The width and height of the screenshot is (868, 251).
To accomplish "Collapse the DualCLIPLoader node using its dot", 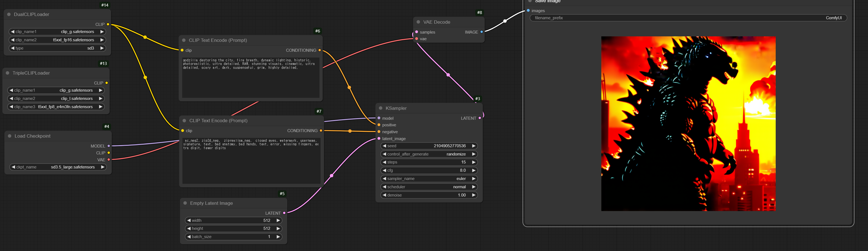I will tap(9, 15).
